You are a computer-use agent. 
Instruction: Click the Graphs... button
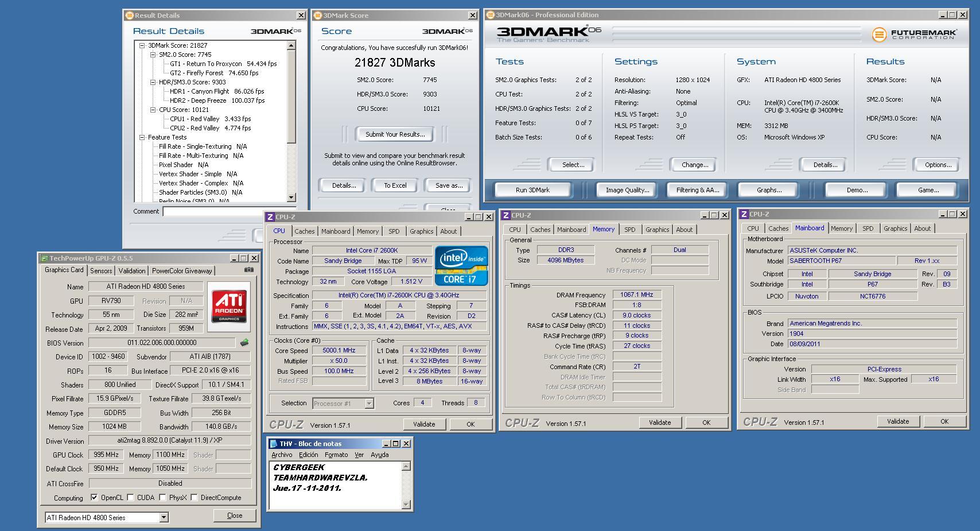point(769,190)
